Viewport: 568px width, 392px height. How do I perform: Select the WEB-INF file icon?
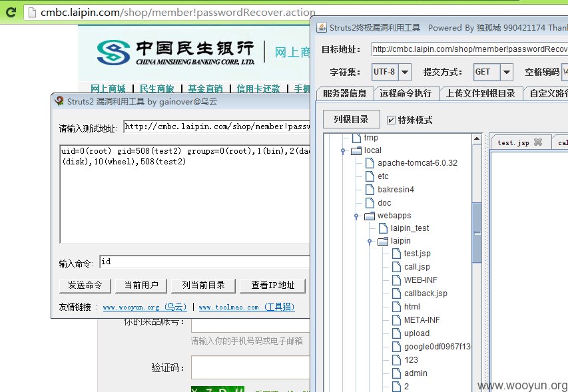[x=396, y=280]
